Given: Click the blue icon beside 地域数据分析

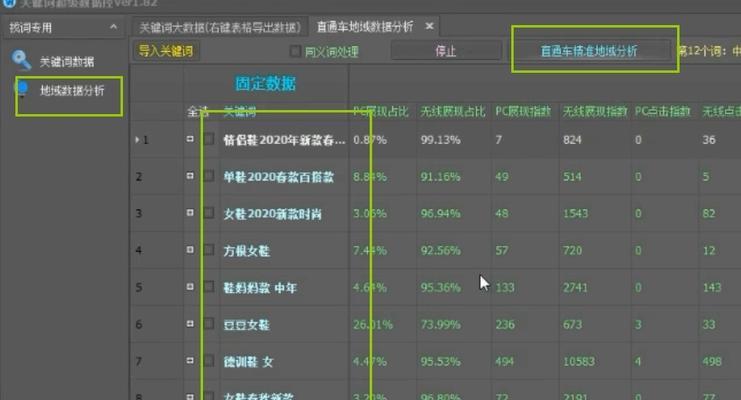Looking at the screenshot, I should click(x=22, y=90).
